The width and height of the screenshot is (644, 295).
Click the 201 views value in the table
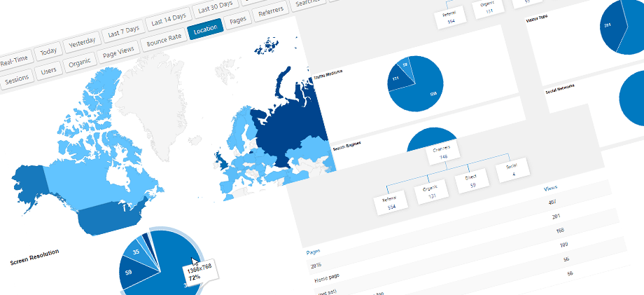556,217
